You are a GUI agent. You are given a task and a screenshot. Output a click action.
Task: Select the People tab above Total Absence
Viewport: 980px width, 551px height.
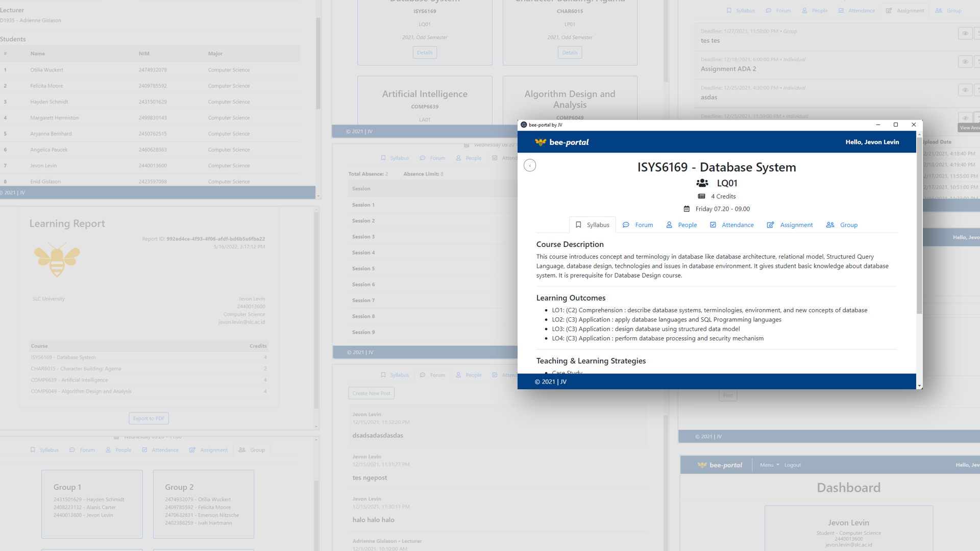[469, 158]
